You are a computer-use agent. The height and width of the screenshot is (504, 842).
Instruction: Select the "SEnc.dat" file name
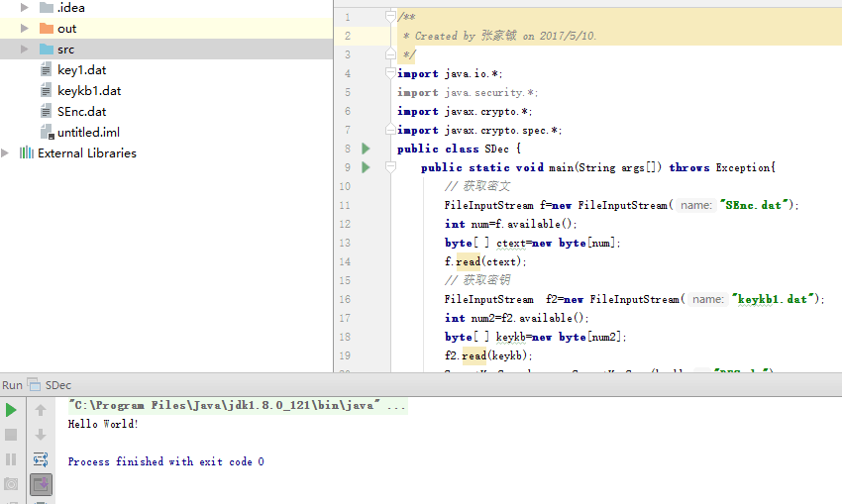[81, 112]
